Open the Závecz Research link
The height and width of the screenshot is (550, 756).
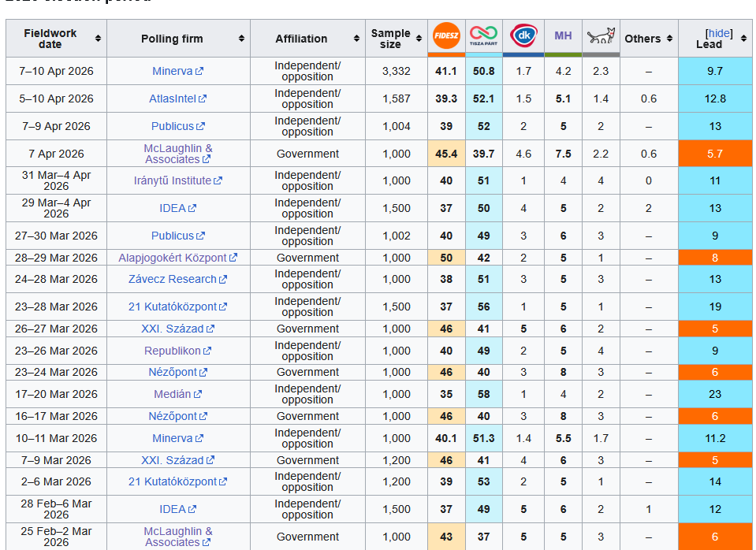point(177,279)
